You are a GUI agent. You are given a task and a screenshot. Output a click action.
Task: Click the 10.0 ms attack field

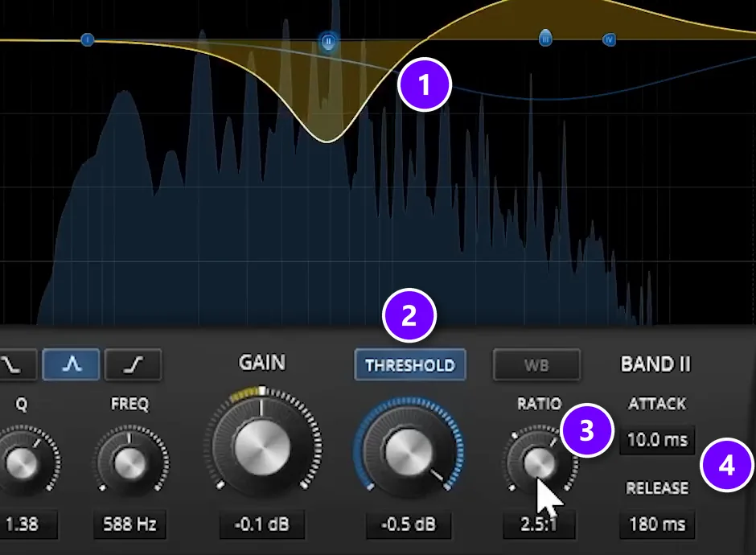tap(657, 440)
